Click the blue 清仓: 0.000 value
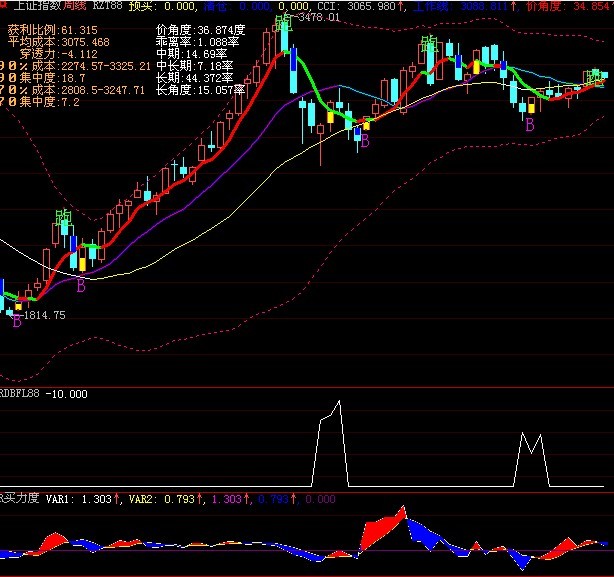Image resolution: width=614 pixels, height=577 pixels. 237,6
